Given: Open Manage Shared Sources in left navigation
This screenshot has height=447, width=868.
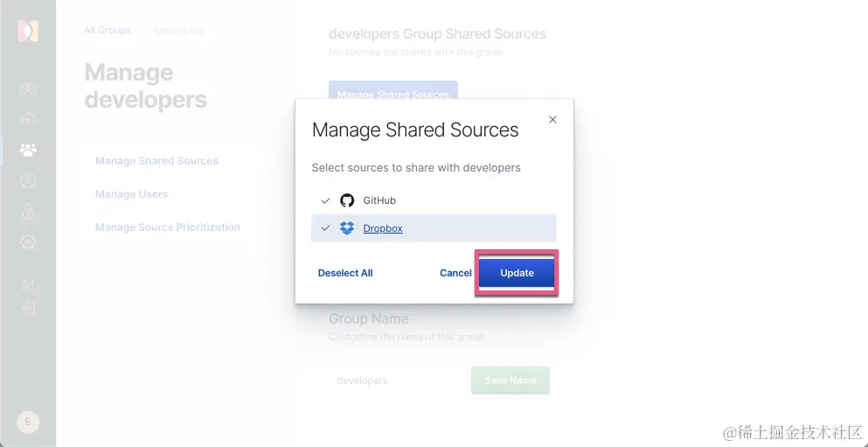Looking at the screenshot, I should coord(156,161).
